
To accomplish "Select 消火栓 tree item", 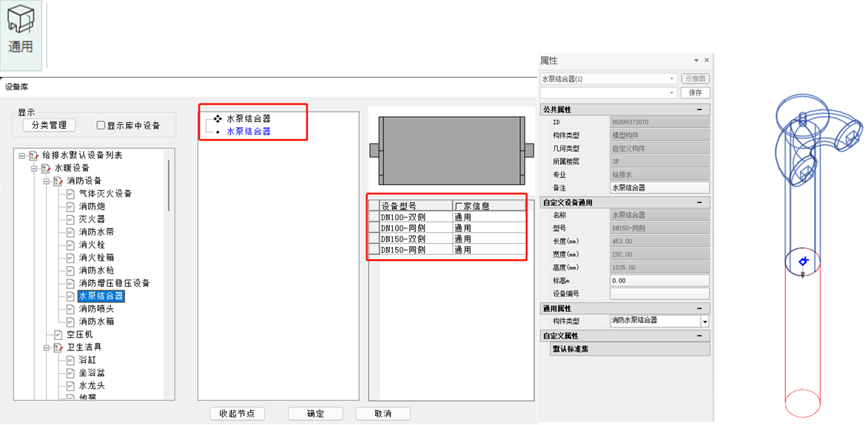I will click(x=92, y=245).
